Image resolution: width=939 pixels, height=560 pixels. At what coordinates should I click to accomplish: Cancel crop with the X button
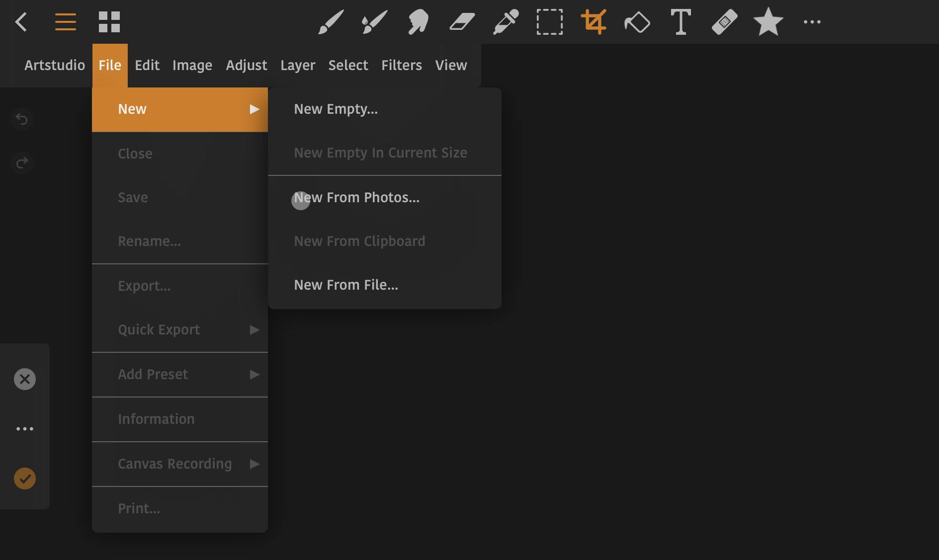(x=25, y=379)
